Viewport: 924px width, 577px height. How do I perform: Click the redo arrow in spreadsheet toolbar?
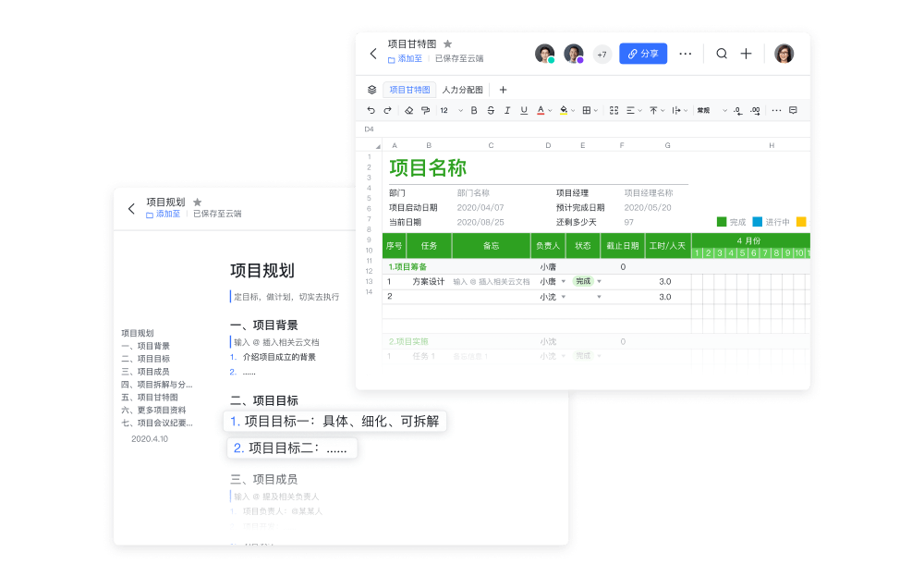point(387,110)
